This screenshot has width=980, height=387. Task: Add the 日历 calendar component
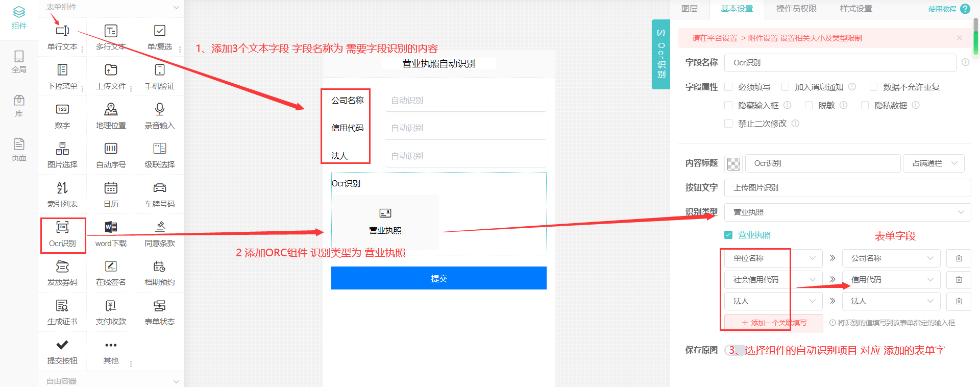pyautogui.click(x=111, y=195)
